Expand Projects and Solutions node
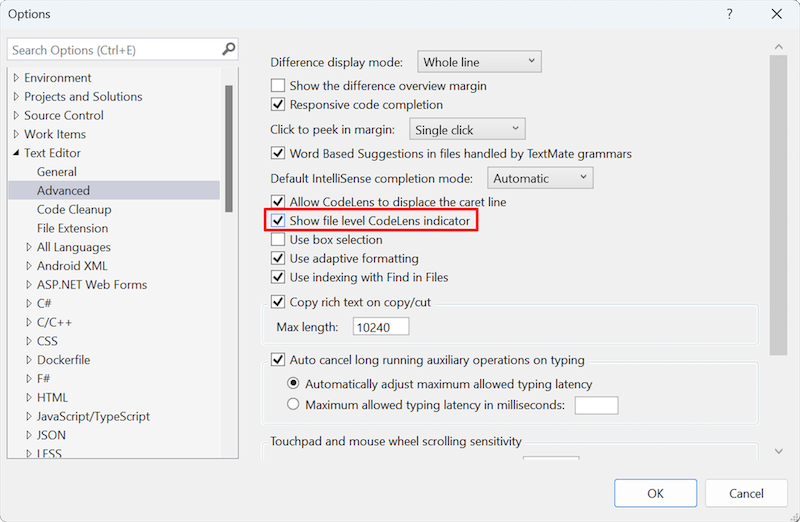This screenshot has width=800, height=522. click(x=16, y=96)
